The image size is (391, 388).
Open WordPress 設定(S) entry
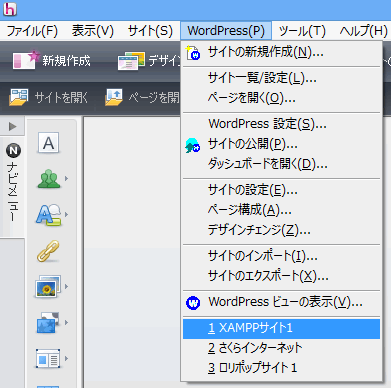[281, 124]
